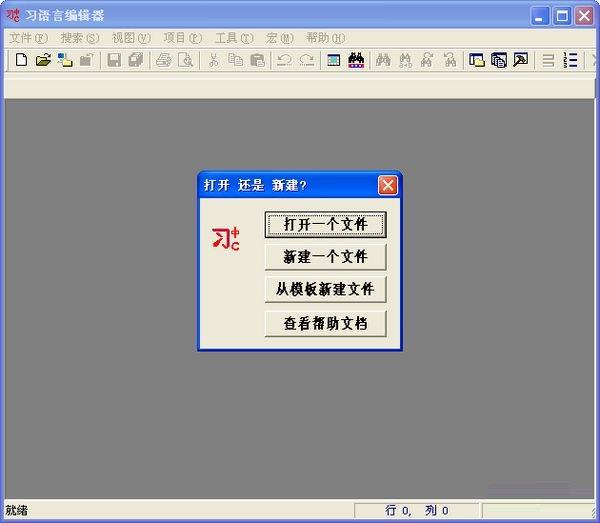Click the binoculars Replace icon
Viewport: 600px width, 523px height.
point(405,60)
